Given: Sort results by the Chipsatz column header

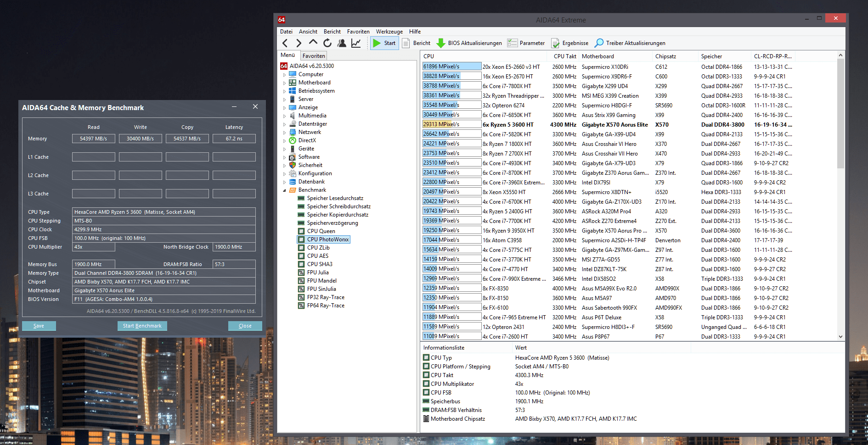Looking at the screenshot, I should tap(676, 56).
